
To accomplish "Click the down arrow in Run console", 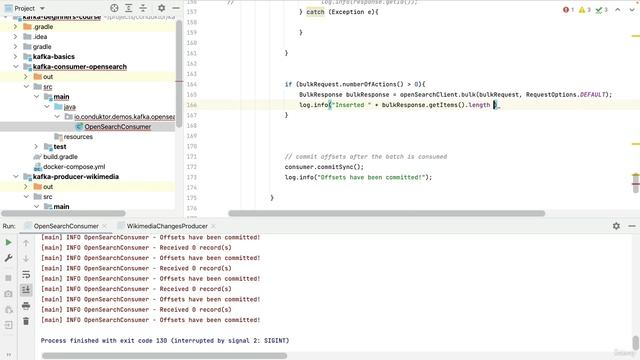I will click(26, 259).
